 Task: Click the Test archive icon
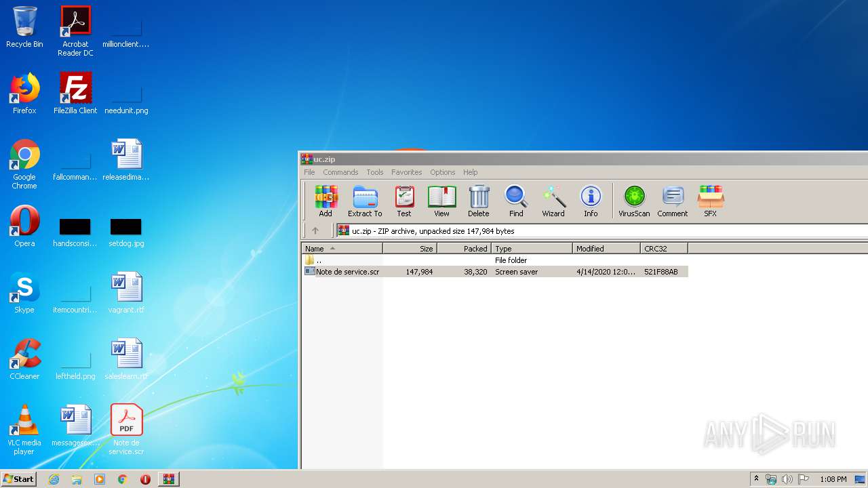click(404, 201)
